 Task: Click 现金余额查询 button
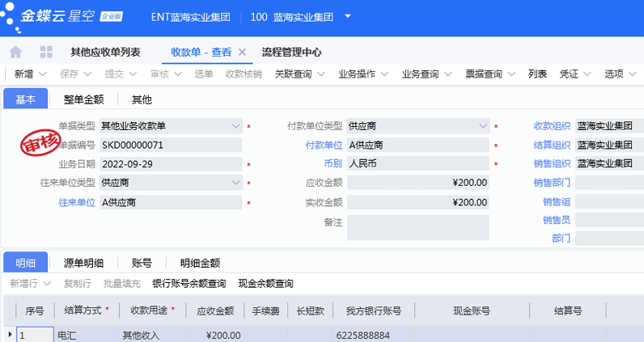(x=265, y=284)
